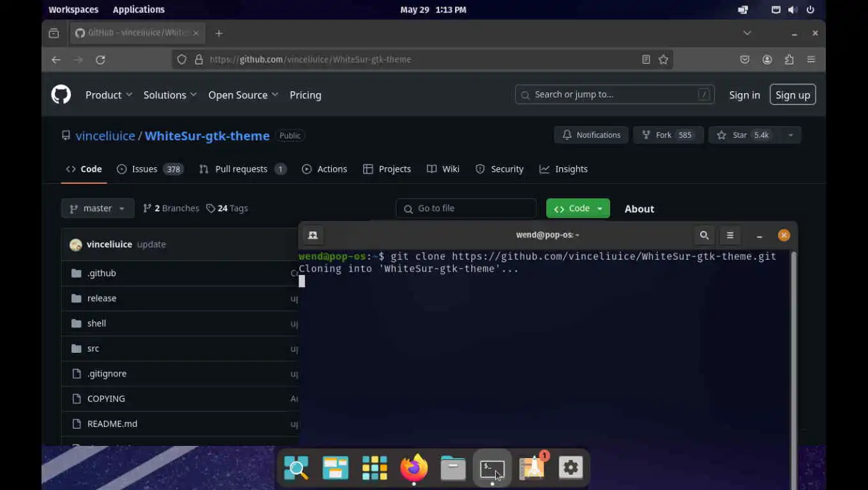Select the Code tab of the repository
868x490 pixels.
pos(84,169)
